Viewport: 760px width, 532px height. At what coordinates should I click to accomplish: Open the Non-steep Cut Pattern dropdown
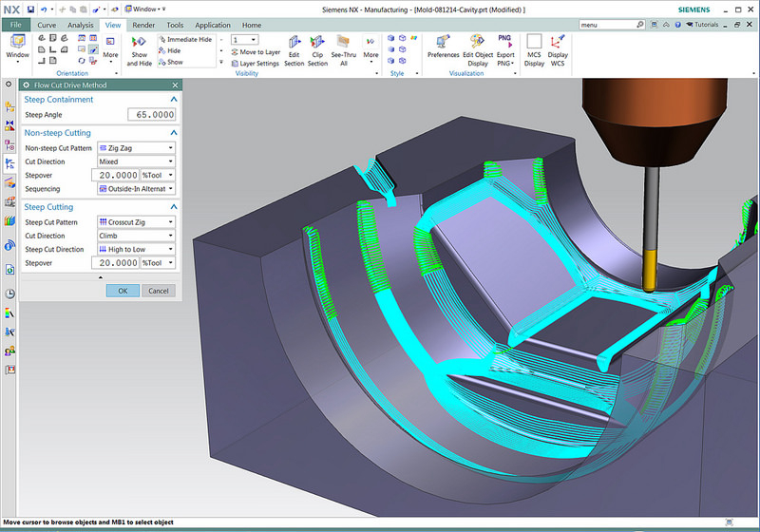(x=136, y=148)
